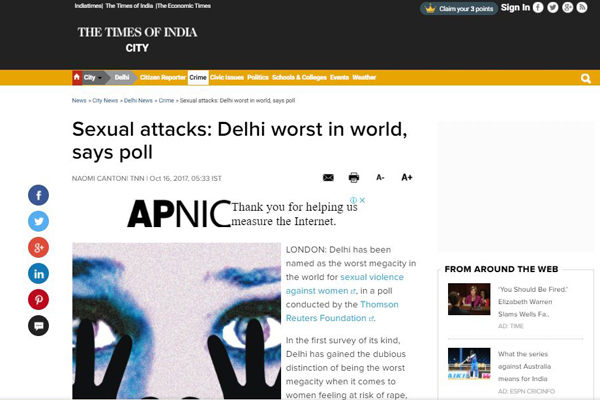Share article on Twitter from sidebar
The image size is (600, 400).
click(x=38, y=221)
